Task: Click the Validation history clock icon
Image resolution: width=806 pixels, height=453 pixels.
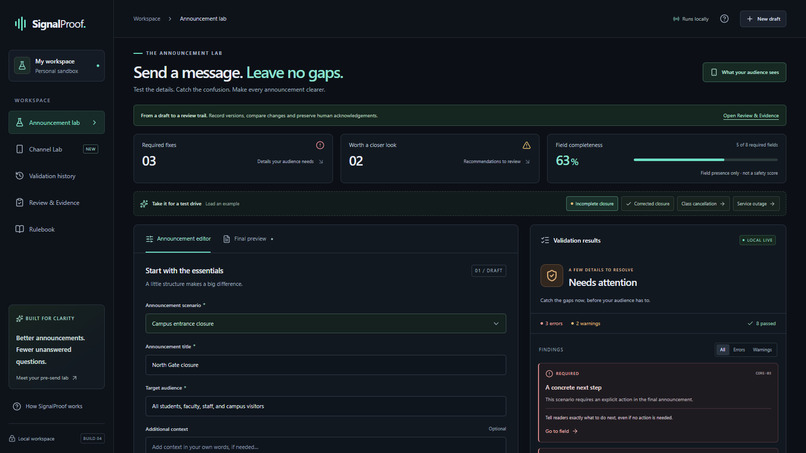Action: pos(20,176)
